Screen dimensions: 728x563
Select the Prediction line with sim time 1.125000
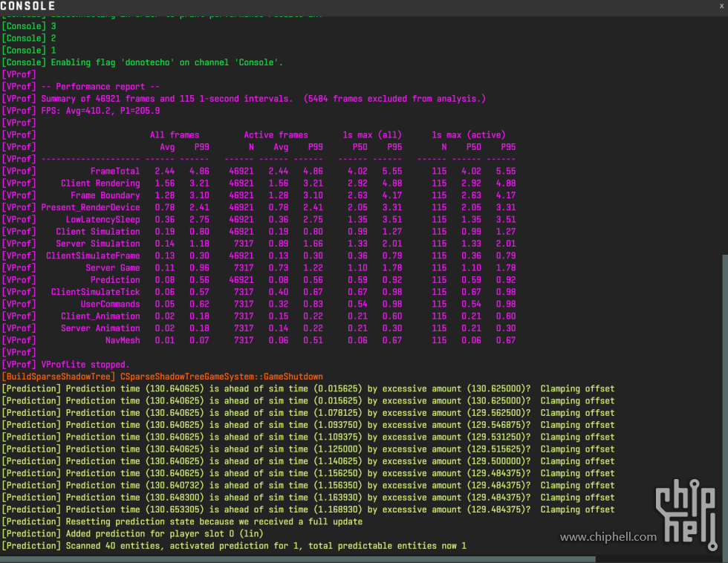308,449
